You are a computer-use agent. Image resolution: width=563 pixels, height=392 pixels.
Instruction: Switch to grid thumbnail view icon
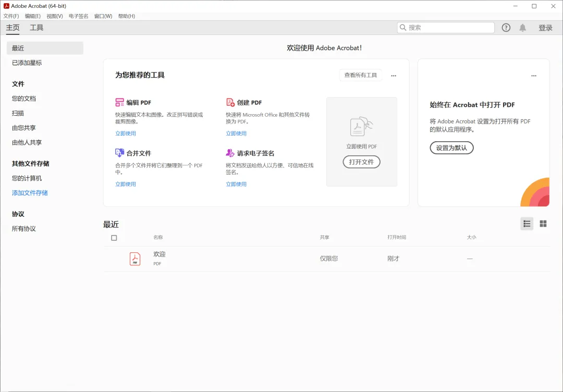click(543, 224)
